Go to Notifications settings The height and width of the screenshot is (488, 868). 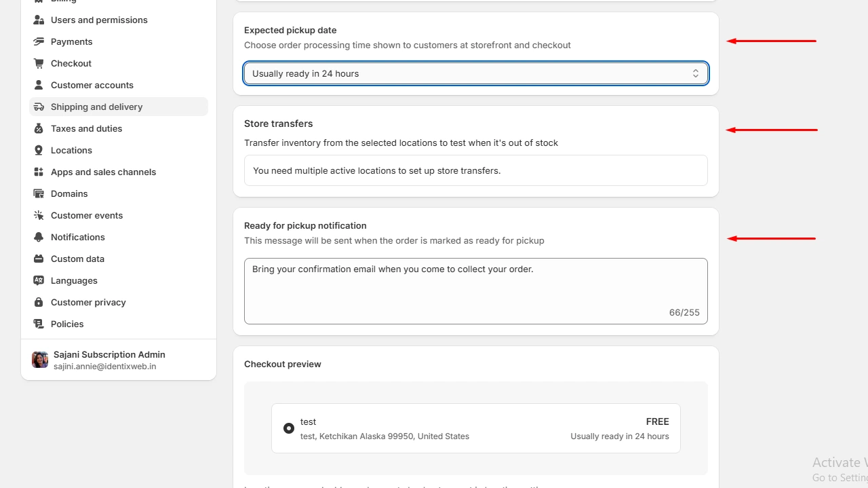coord(119,237)
